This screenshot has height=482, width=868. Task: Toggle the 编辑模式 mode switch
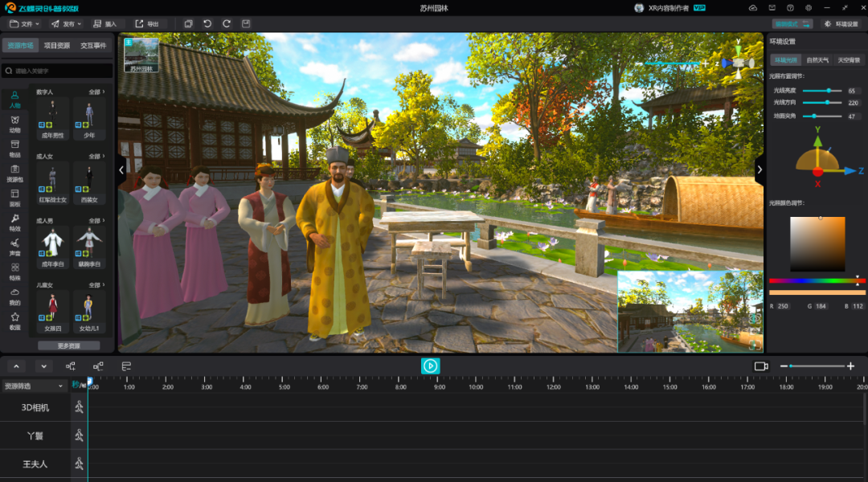click(x=792, y=24)
